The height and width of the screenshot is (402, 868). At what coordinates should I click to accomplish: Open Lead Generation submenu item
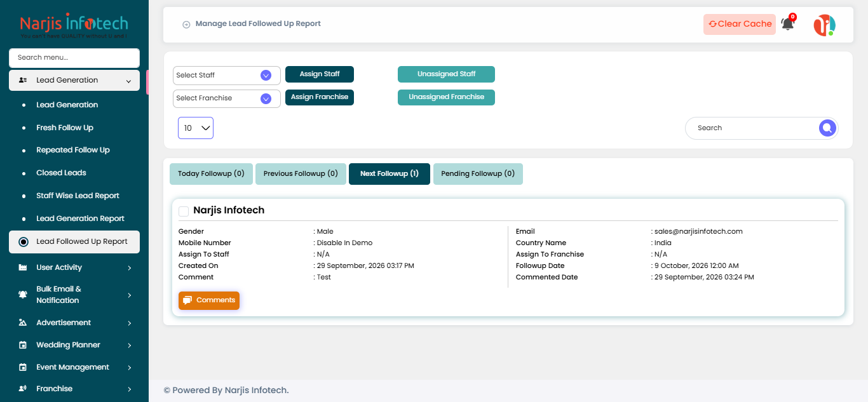click(x=67, y=105)
